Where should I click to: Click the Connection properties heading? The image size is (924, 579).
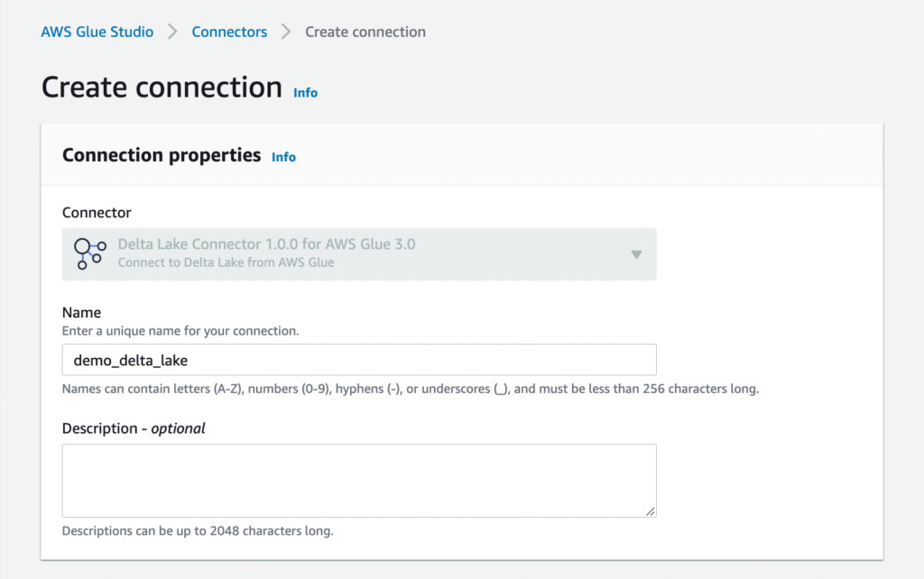(x=162, y=155)
